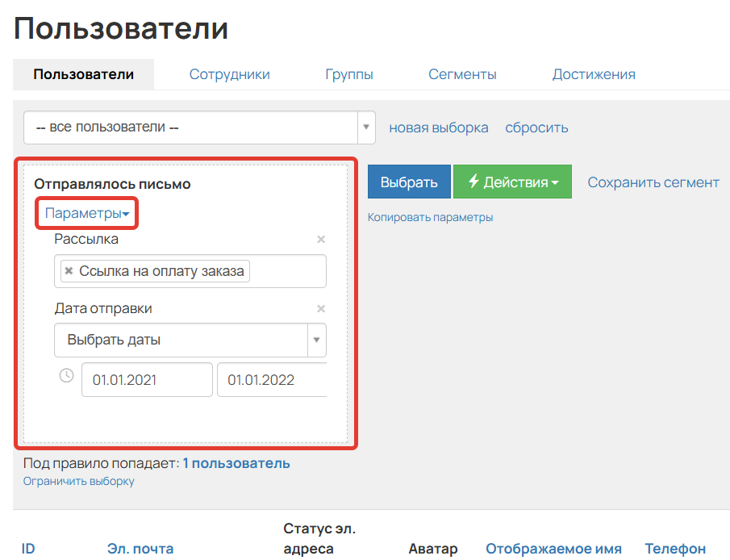Click the start date field showing 01.01.2021
The image size is (730, 560).
coord(146,379)
